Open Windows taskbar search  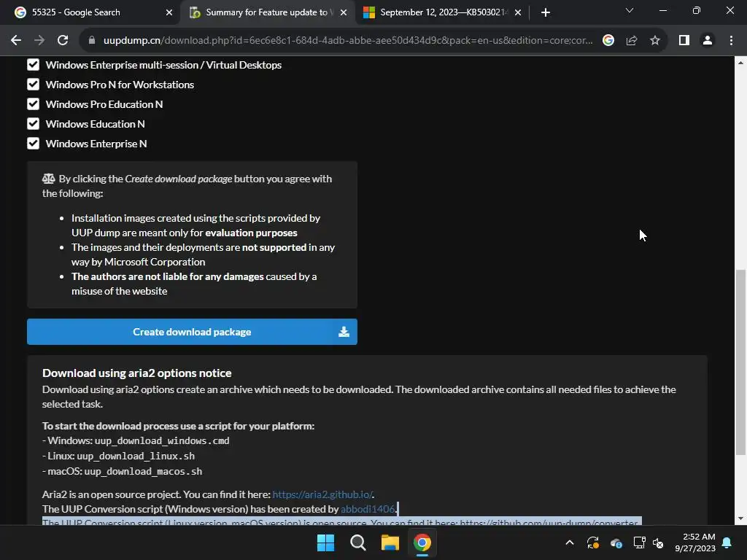(x=357, y=542)
